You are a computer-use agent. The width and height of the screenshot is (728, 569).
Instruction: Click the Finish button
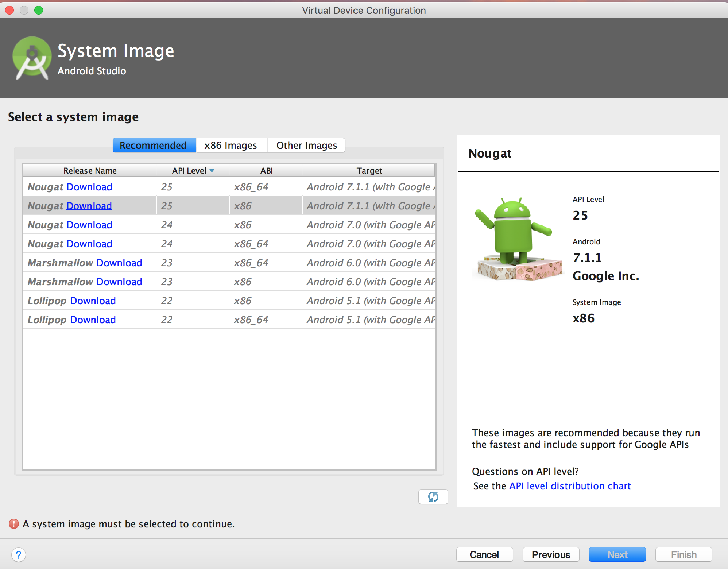coord(684,554)
